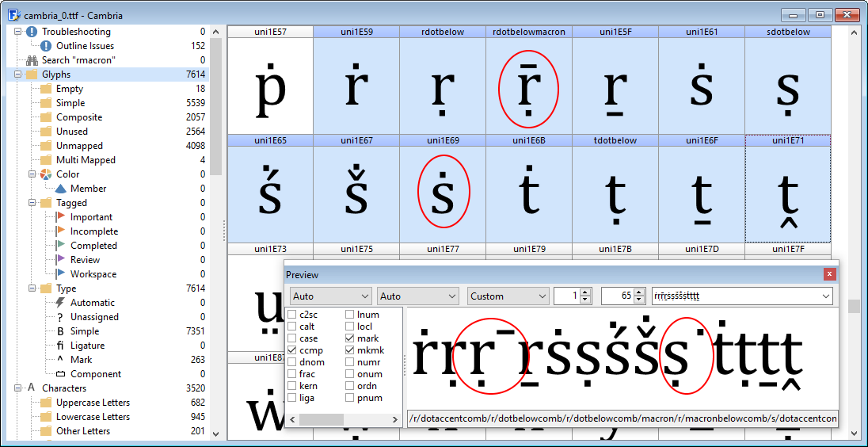Select the Other Letters tree item
Image resolution: width=868 pixels, height=447 pixels.
(x=83, y=431)
